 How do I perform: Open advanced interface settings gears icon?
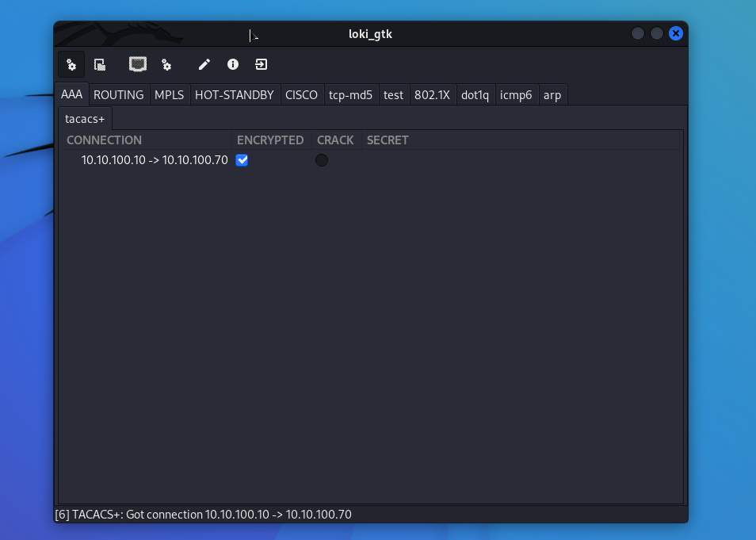coord(166,65)
